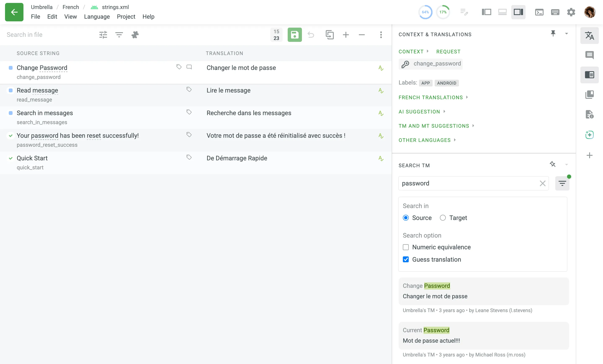Screen dimensions: 603x364
Task: Open the keyboard shortcuts icon
Action: [555, 12]
